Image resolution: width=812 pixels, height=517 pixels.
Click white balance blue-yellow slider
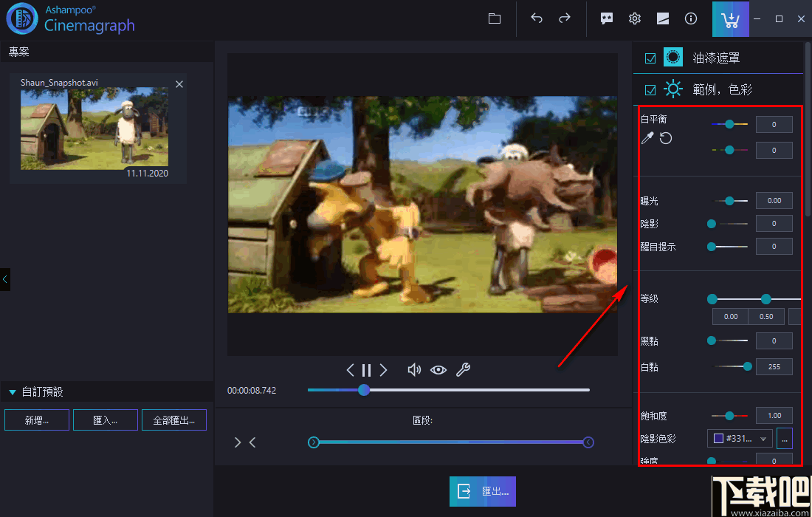[x=729, y=124]
